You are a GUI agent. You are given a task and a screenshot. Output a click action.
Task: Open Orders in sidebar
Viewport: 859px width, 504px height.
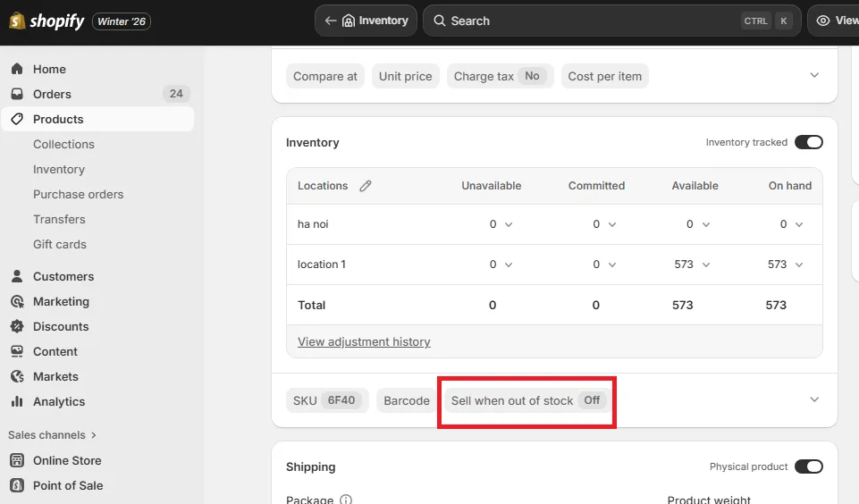coord(52,94)
